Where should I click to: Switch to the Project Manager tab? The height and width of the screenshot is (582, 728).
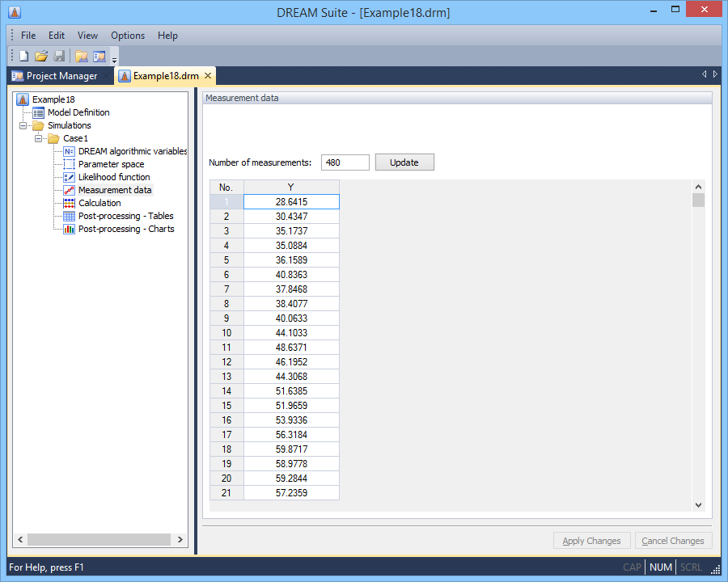[61, 76]
